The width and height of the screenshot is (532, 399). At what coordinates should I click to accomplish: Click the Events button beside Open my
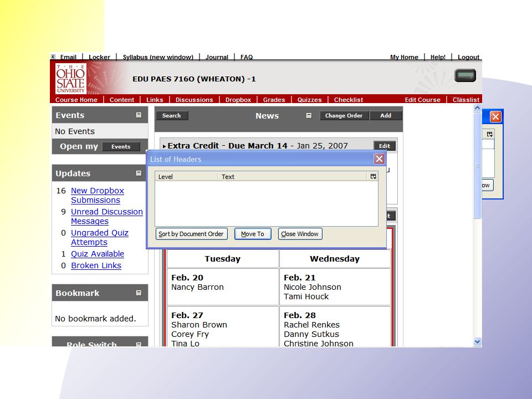click(121, 146)
